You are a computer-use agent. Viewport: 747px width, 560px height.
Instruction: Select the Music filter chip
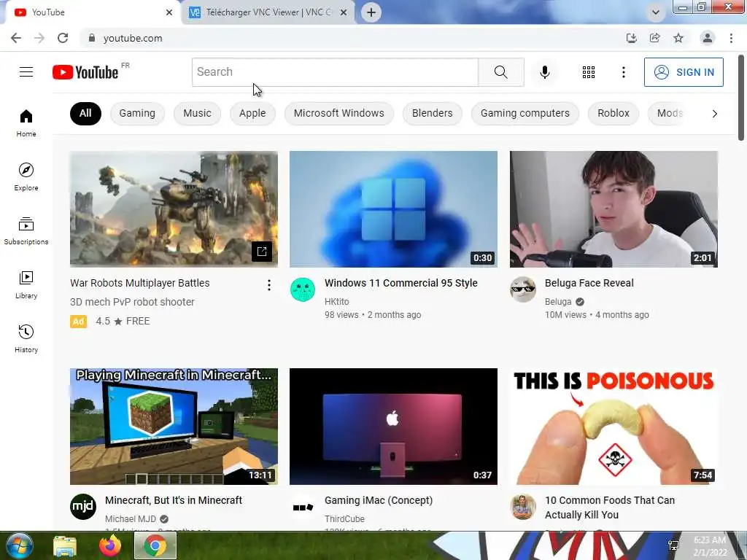pyautogui.click(x=197, y=113)
